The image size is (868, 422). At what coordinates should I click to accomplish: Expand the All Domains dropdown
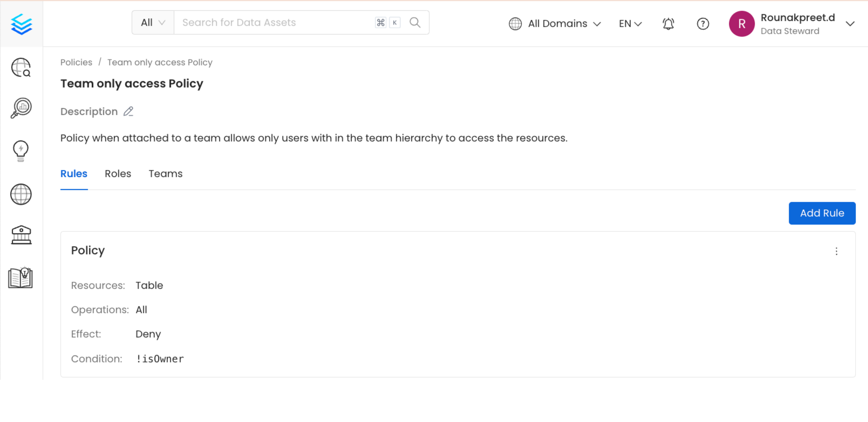[555, 23]
